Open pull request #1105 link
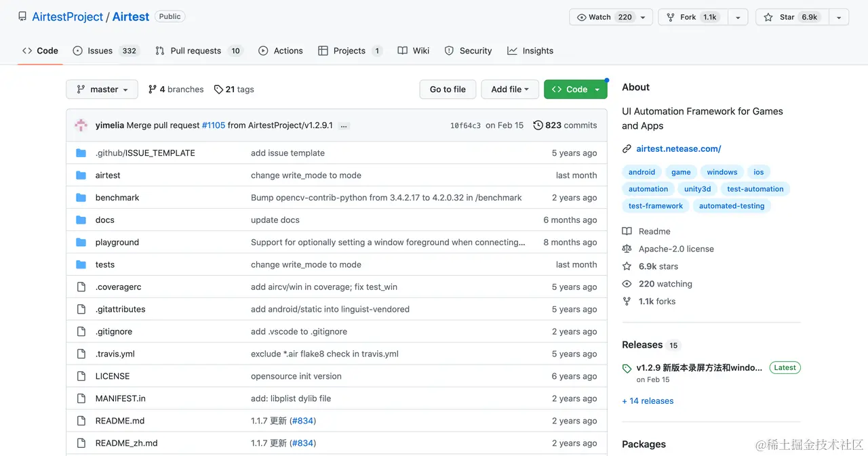 214,125
